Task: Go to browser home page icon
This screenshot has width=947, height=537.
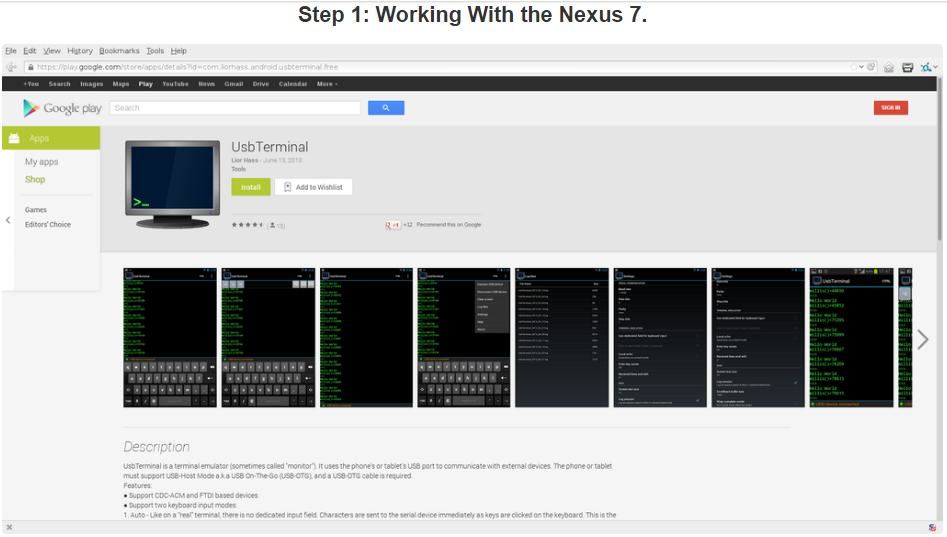Action: tap(888, 68)
